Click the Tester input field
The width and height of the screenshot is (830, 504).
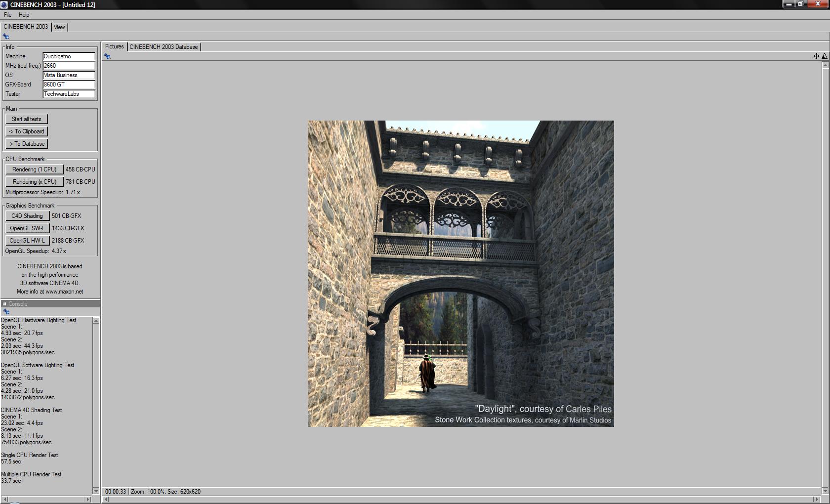coord(69,94)
